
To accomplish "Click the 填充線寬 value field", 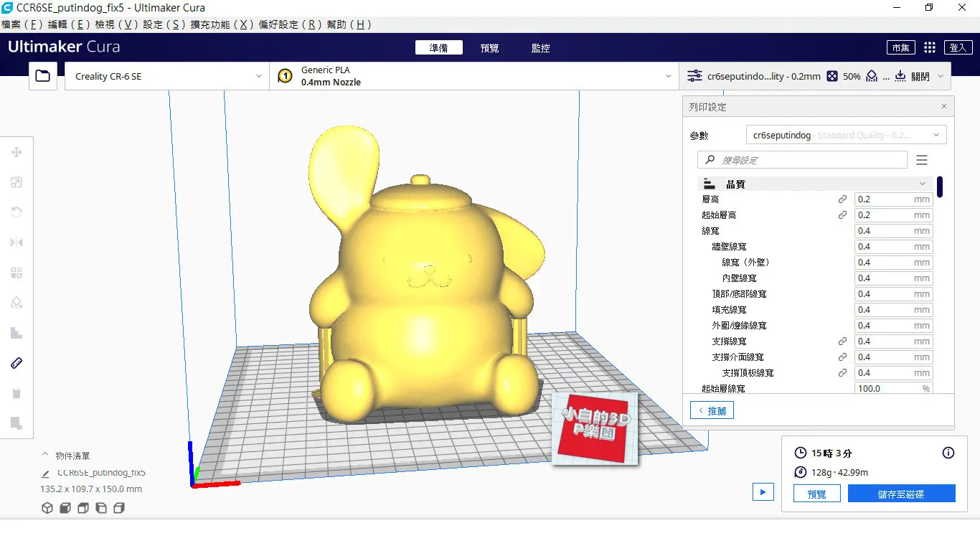I will (x=894, y=310).
